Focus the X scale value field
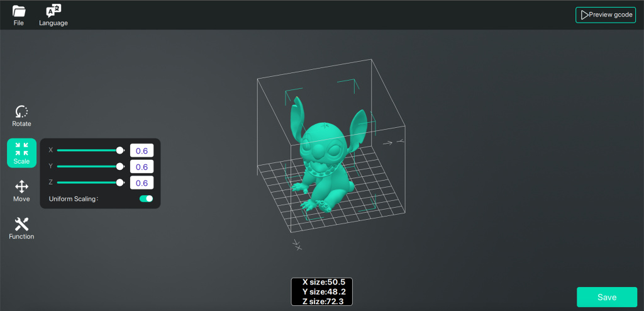Viewport: 644px width, 311px height. point(142,150)
